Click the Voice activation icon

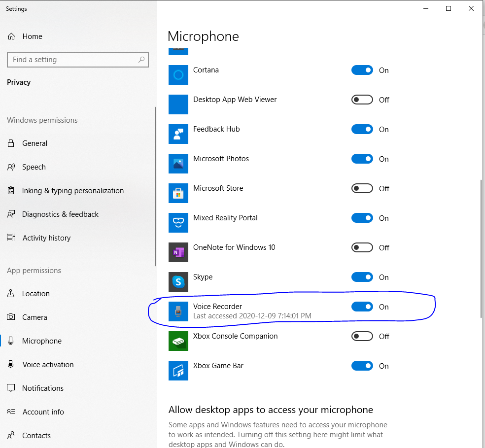coord(11,365)
